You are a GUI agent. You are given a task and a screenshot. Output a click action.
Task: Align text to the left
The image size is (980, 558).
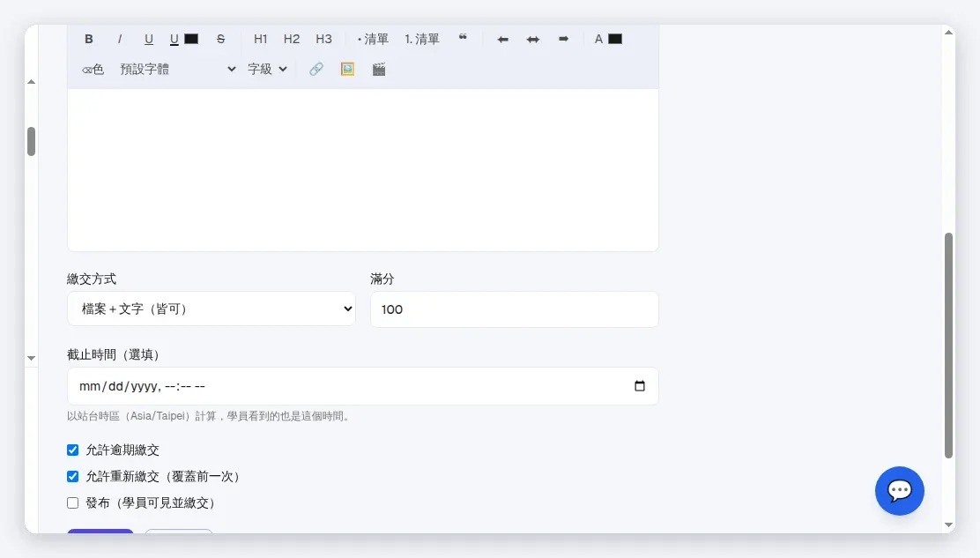(502, 40)
